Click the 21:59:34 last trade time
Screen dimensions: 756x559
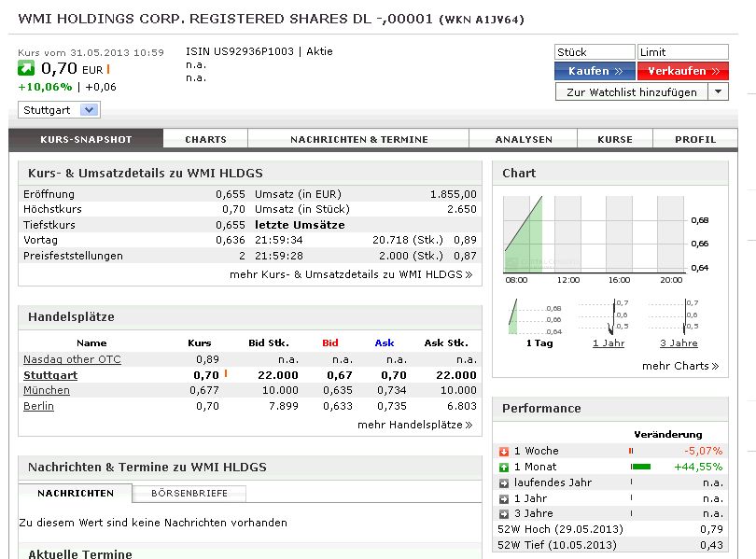[x=279, y=240]
